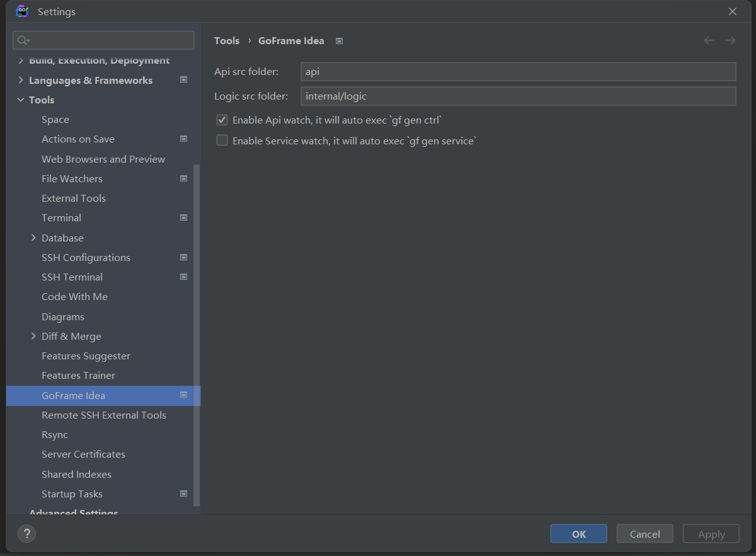Open Features Trainer settings
Viewport: 756px width, 556px height.
pyautogui.click(x=78, y=375)
